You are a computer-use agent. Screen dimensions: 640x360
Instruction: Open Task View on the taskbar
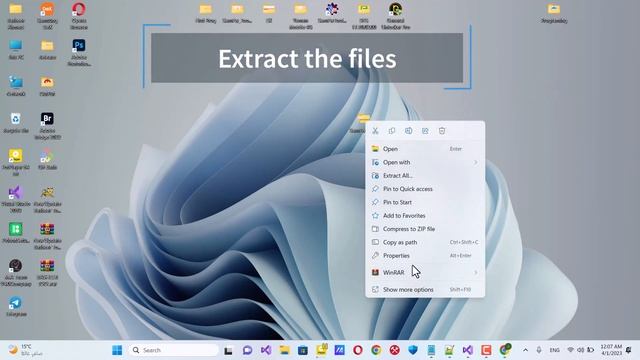pos(228,350)
